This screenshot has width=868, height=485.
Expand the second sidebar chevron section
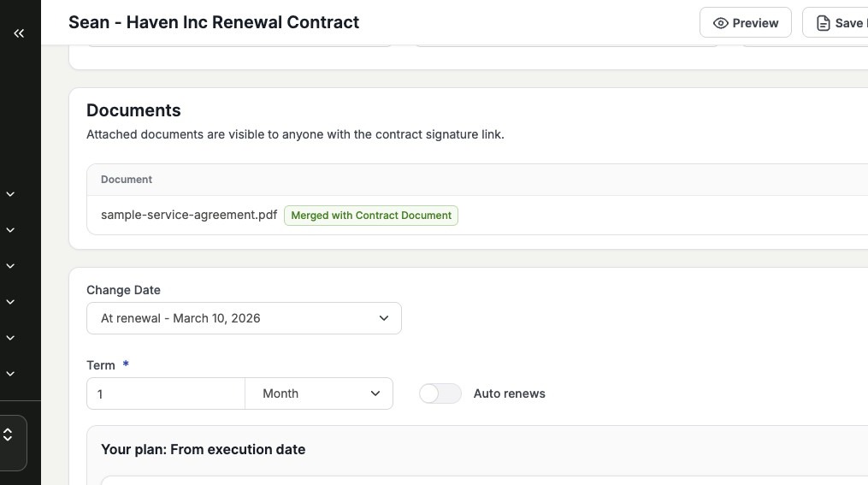[10, 230]
